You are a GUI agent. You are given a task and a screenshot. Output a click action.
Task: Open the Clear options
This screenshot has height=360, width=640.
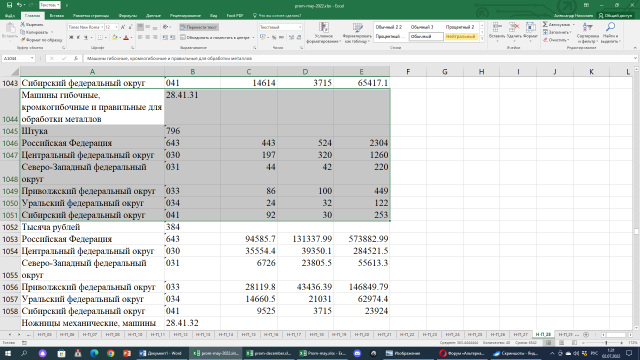tap(556, 40)
